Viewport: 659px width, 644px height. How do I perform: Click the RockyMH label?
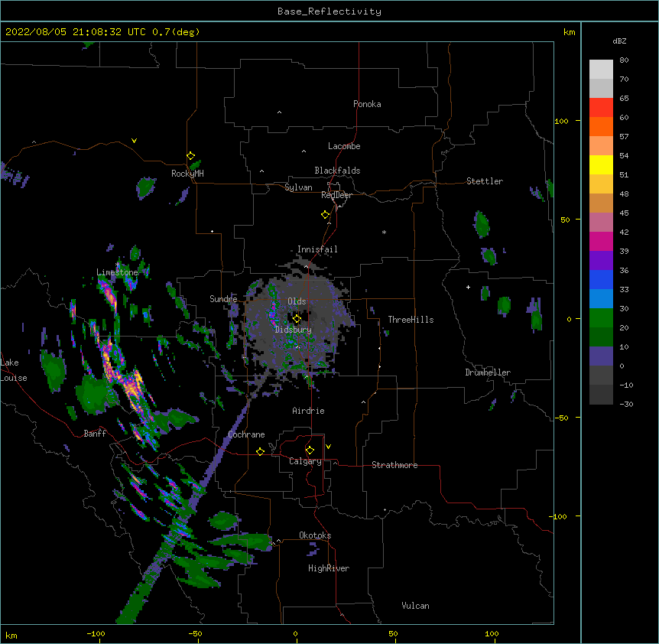(187, 174)
